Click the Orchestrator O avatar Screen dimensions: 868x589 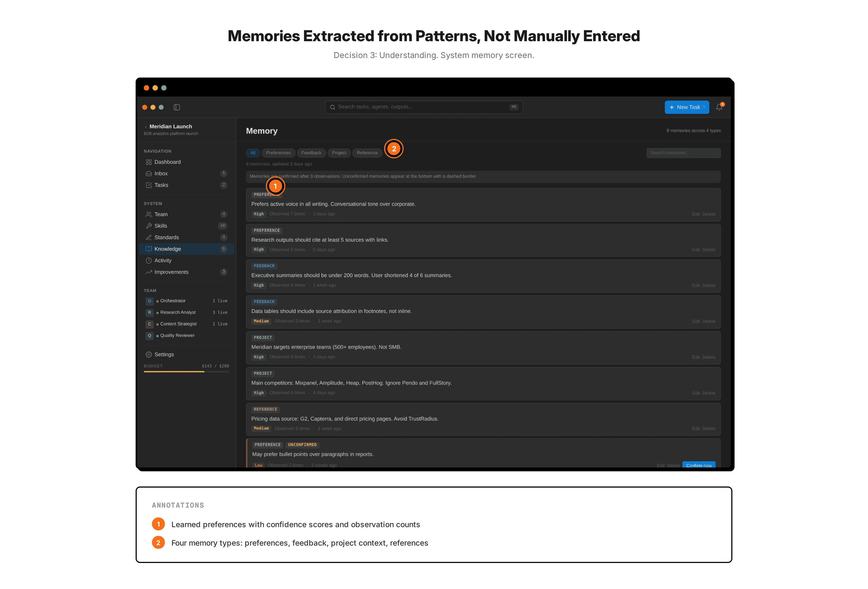149,301
